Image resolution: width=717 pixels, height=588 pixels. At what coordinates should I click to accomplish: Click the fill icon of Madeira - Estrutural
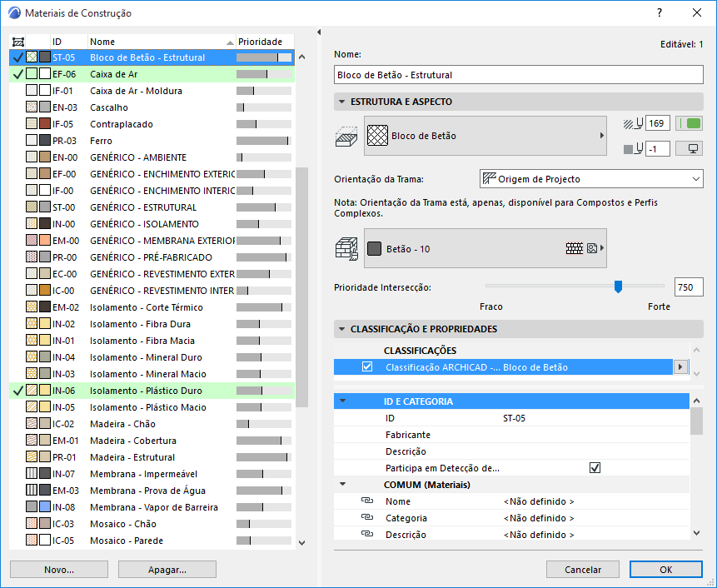tap(32, 456)
